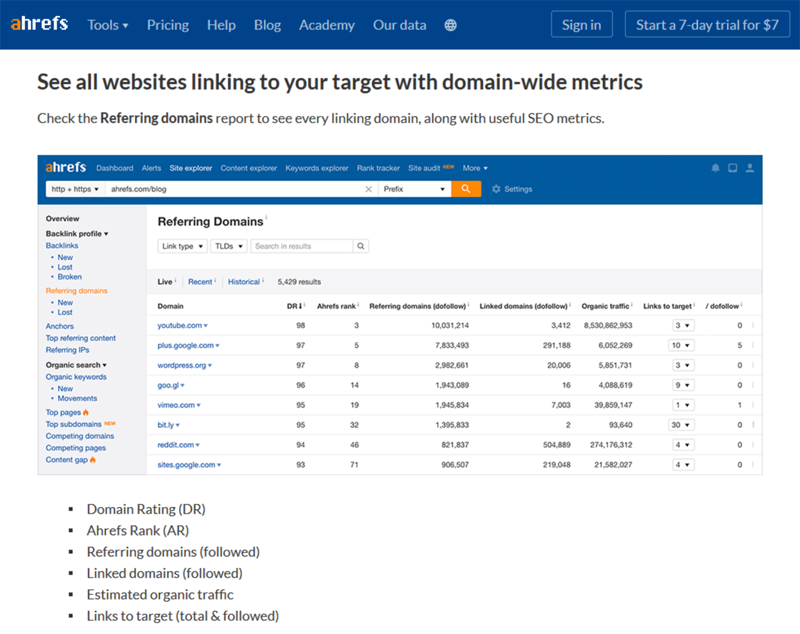Sort by the DR column arrow
The image size is (800, 634).
301,306
